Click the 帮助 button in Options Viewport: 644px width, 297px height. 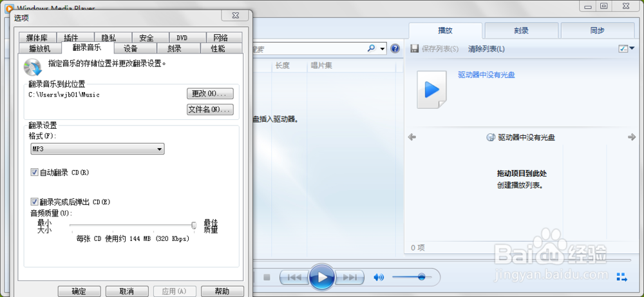(x=222, y=291)
